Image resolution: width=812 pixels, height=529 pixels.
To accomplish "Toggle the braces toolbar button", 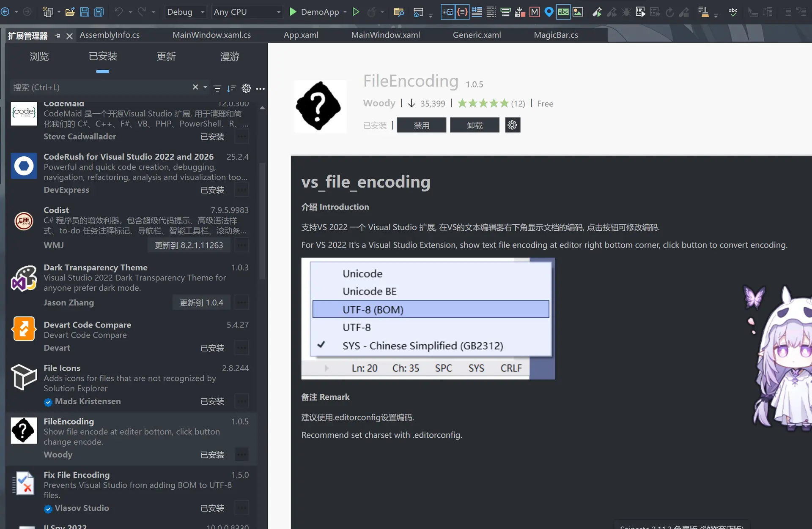I will pyautogui.click(x=462, y=12).
